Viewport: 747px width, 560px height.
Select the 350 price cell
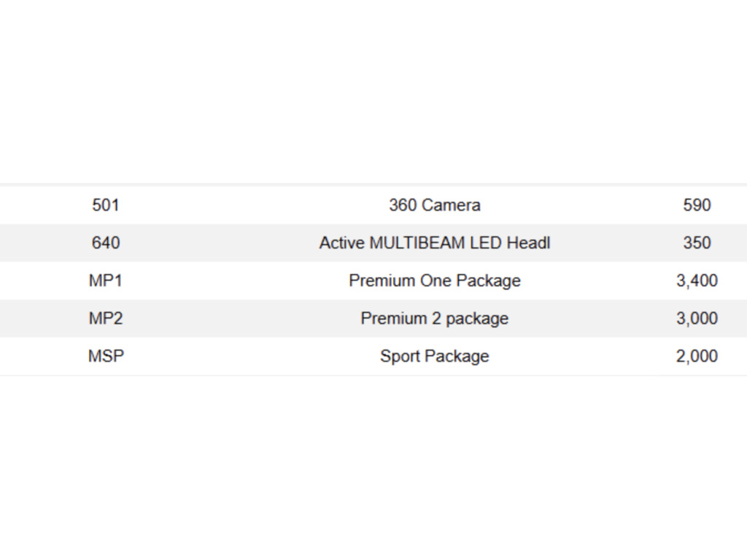pos(697,243)
